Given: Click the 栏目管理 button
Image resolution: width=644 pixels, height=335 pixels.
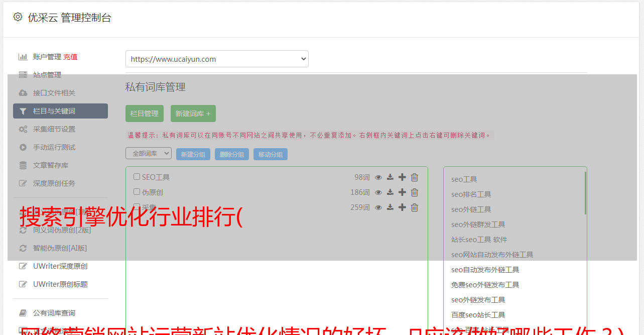Looking at the screenshot, I should (x=145, y=114).
